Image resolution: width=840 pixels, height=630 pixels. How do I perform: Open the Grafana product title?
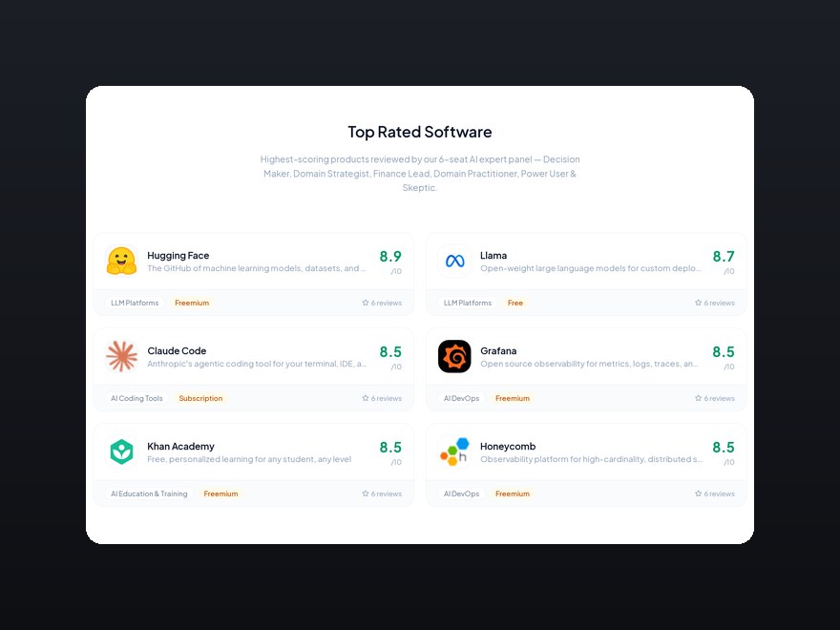498,351
